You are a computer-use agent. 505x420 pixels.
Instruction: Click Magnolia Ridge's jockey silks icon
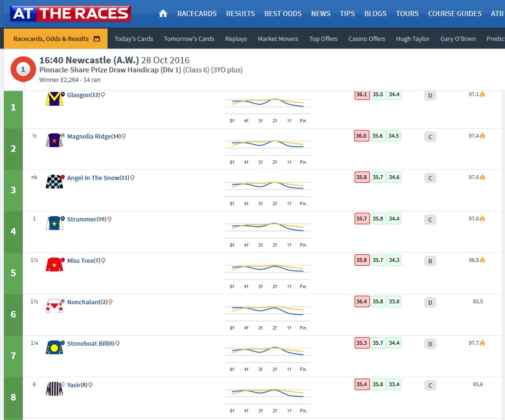coord(54,140)
